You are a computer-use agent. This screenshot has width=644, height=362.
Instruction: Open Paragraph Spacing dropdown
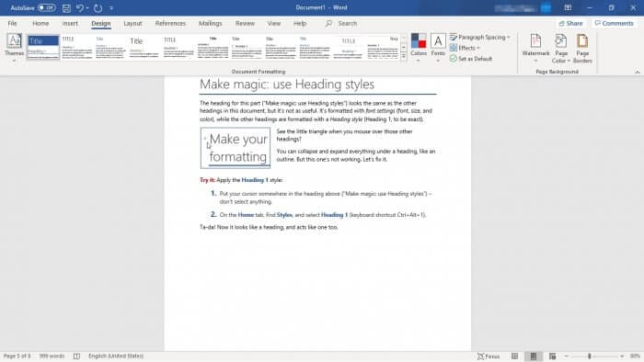point(479,38)
